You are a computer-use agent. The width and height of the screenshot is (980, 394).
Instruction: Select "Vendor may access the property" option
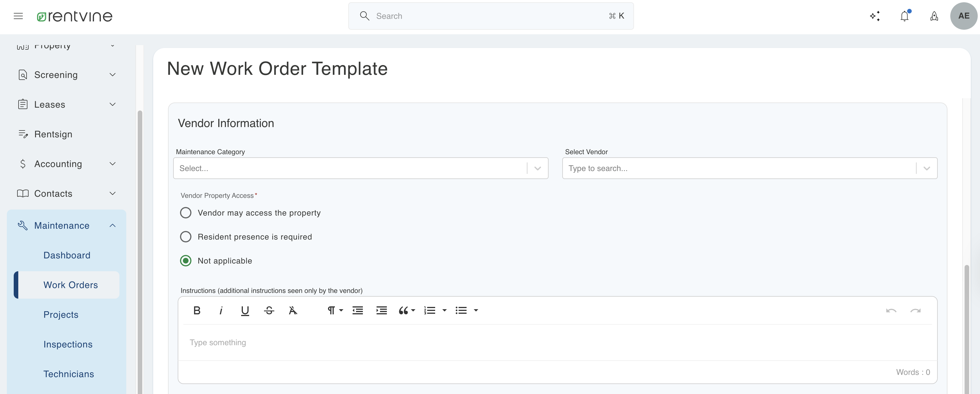(x=186, y=213)
